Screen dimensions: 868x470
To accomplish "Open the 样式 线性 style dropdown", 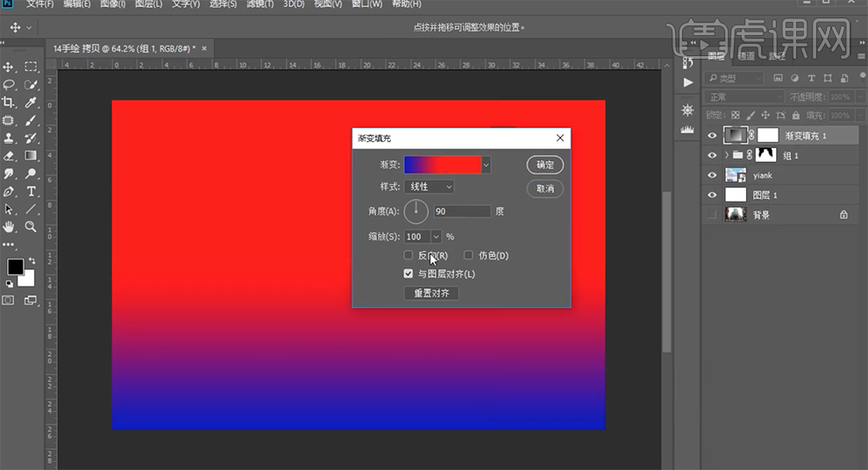I will (430, 187).
